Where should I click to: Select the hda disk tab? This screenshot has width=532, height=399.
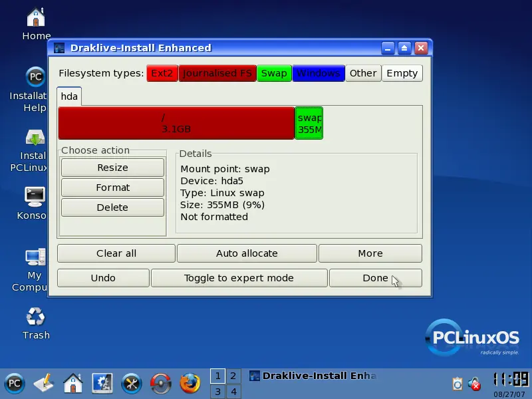click(x=69, y=96)
